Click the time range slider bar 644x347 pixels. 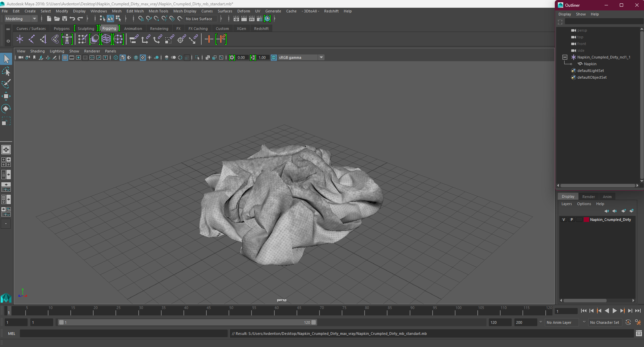(188, 322)
